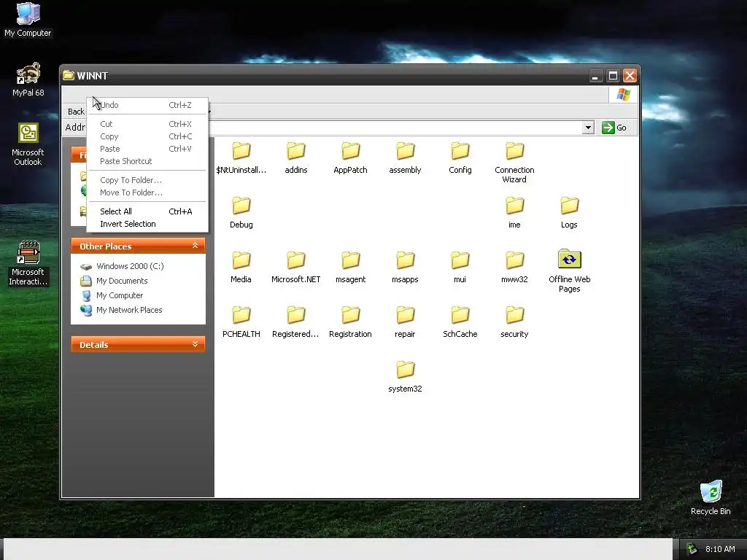
Task: Open the Address bar dropdown arrow
Action: pyautogui.click(x=589, y=128)
